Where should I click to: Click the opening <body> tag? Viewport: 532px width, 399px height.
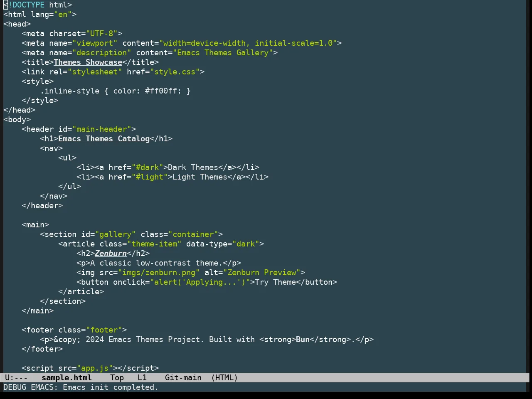point(17,120)
